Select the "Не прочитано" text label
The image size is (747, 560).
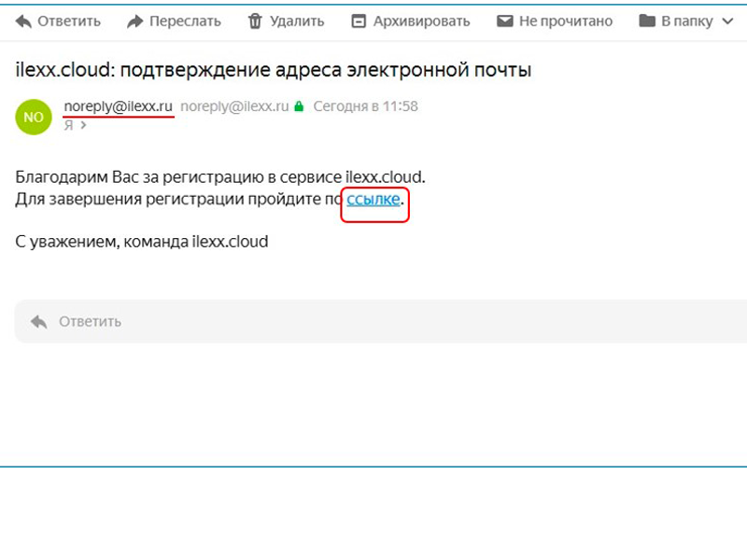click(566, 21)
